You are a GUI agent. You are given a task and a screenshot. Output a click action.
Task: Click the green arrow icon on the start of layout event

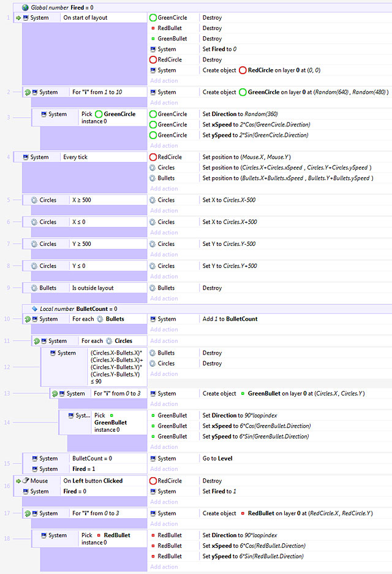point(18,18)
